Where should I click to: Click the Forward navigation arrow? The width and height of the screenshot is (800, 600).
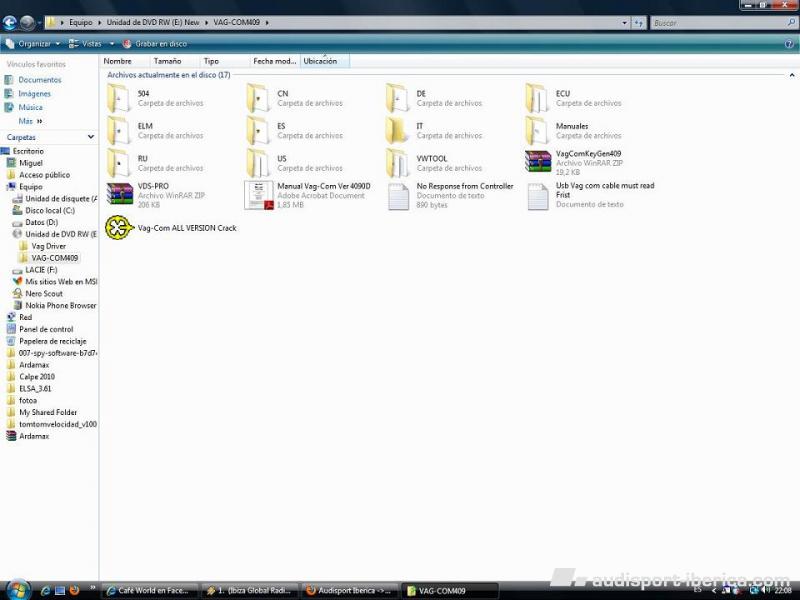pyautogui.click(x=27, y=22)
